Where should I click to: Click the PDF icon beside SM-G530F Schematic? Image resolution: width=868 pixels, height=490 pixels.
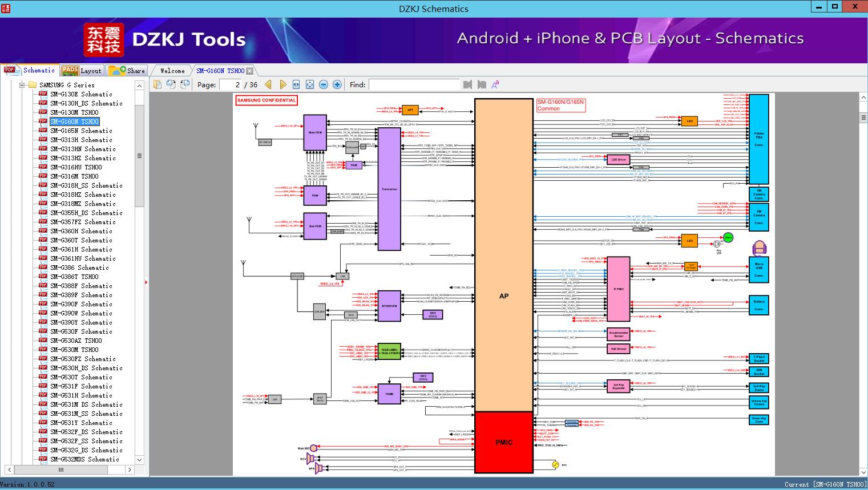(43, 331)
